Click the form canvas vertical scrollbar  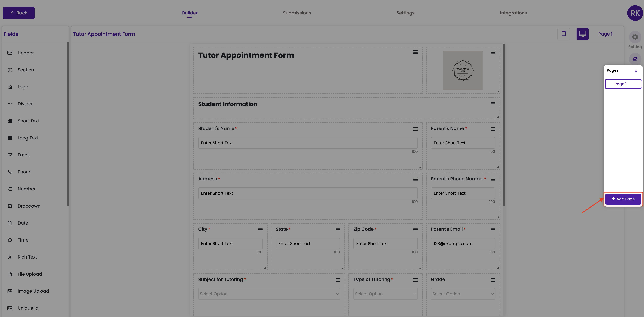504,125
